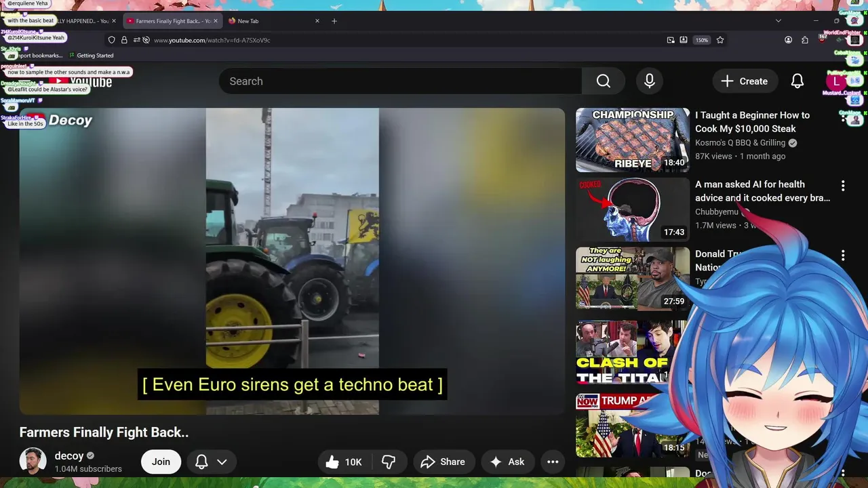Reset the 150% zoom indicator
The width and height of the screenshot is (868, 488).
pos(702,40)
